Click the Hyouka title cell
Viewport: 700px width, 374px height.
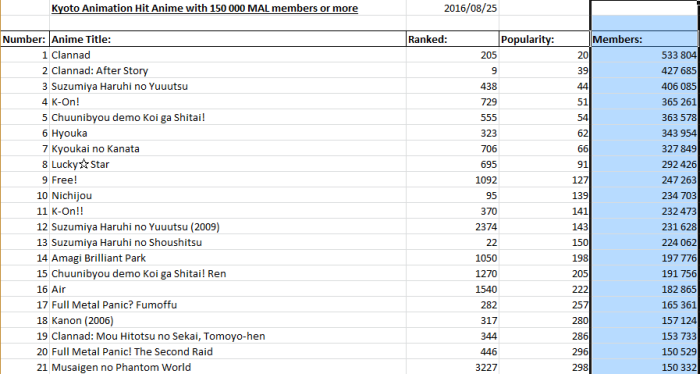click(228, 133)
